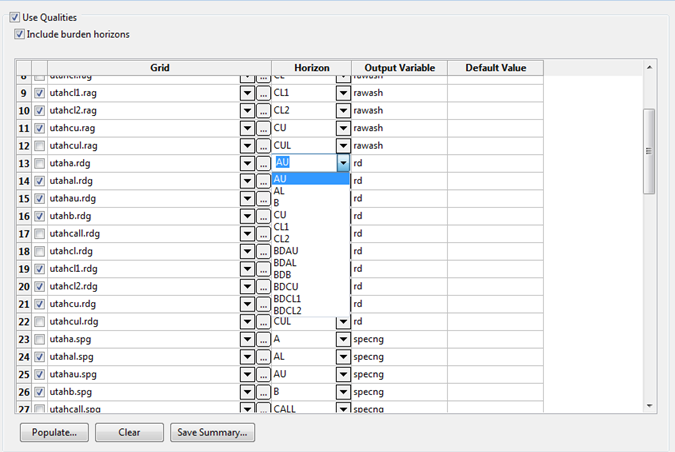This screenshot has height=452, width=675.
Task: Click the vertical scrollbar thumb of the table
Action: (648, 151)
